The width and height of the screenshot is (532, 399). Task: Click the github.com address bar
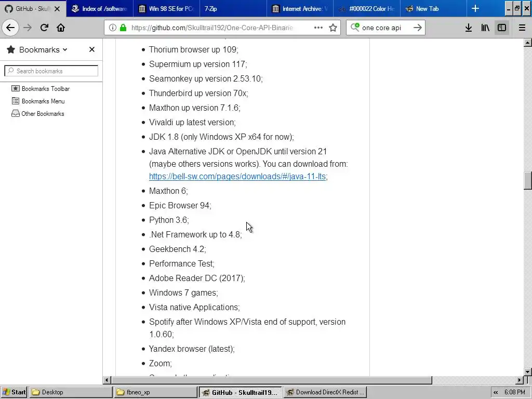click(212, 28)
